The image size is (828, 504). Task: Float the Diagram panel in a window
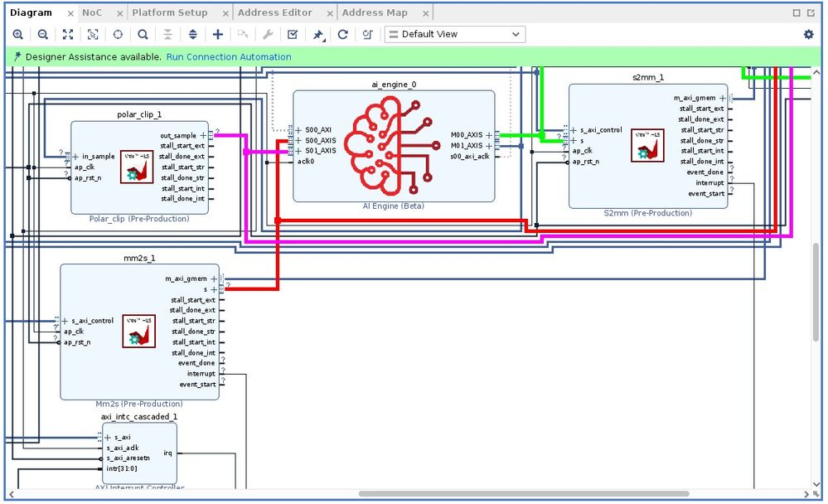pyautogui.click(x=811, y=12)
